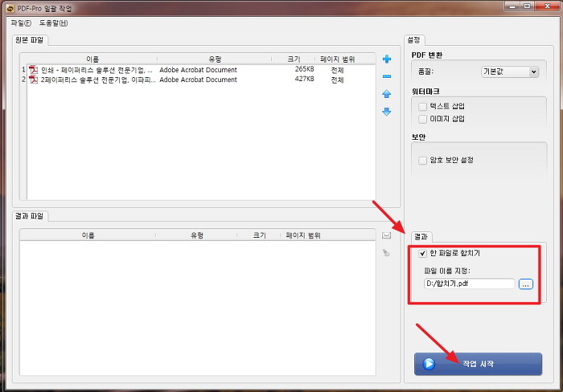Image resolution: width=563 pixels, height=392 pixels.
Task: Click the clear brush icon by results list
Action: pos(386,253)
